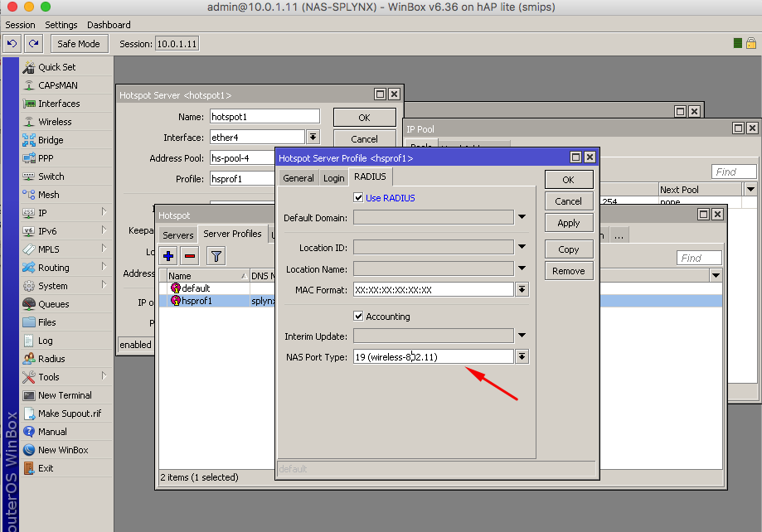Click the blue plus add icon in Hotspot window
Image resolution: width=762 pixels, height=532 pixels.
[x=169, y=256]
